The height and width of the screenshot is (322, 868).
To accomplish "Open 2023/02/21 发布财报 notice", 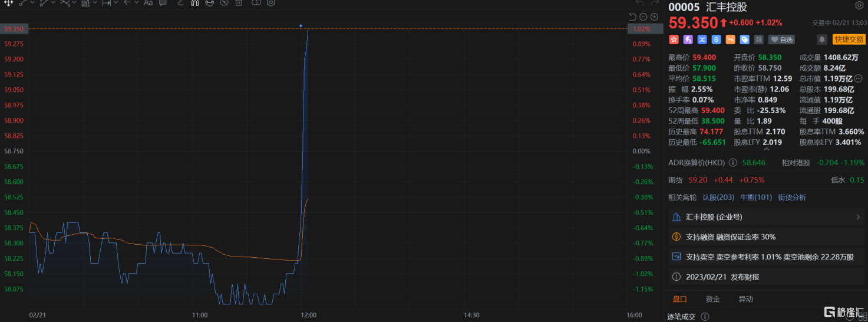I will 765,277.
